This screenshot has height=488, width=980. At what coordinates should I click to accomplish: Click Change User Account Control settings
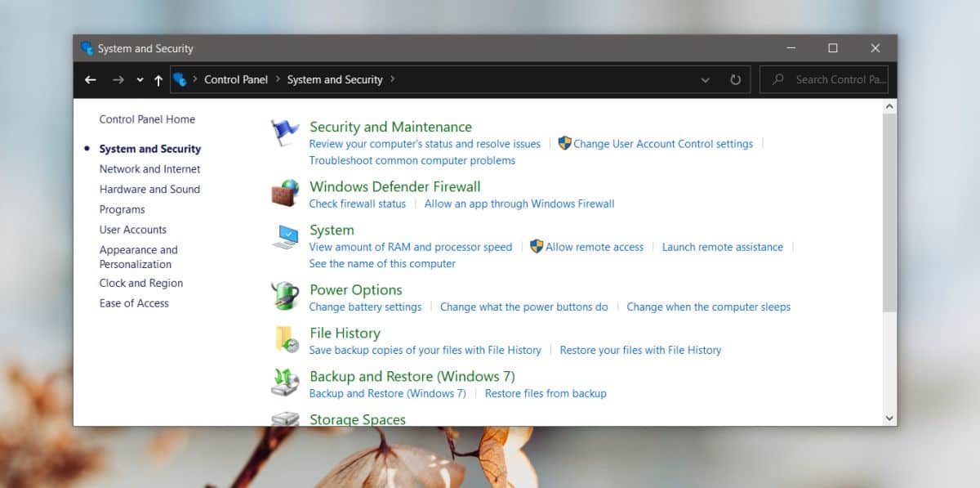tap(663, 144)
